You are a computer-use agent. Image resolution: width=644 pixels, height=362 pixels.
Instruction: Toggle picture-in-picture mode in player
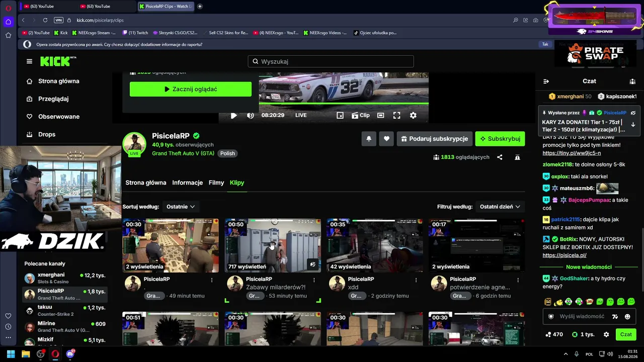(x=340, y=115)
